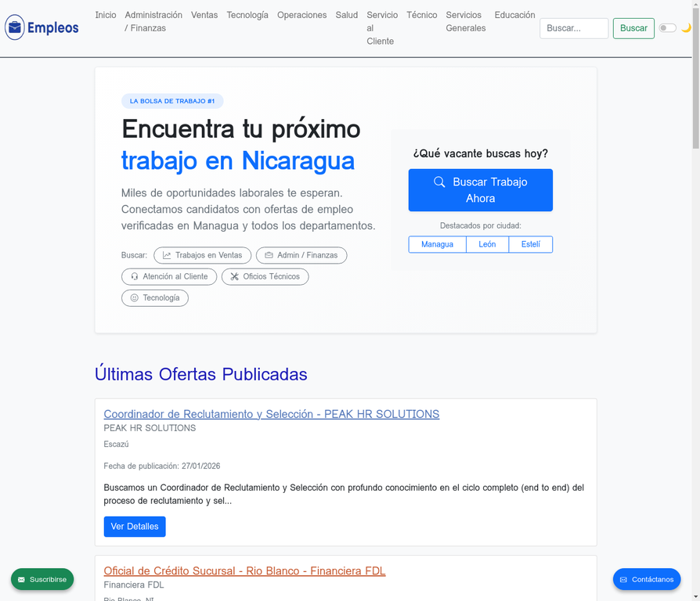The height and width of the screenshot is (601, 700).
Task: Click the Empleos briefcase logo icon
Action: coord(15,27)
